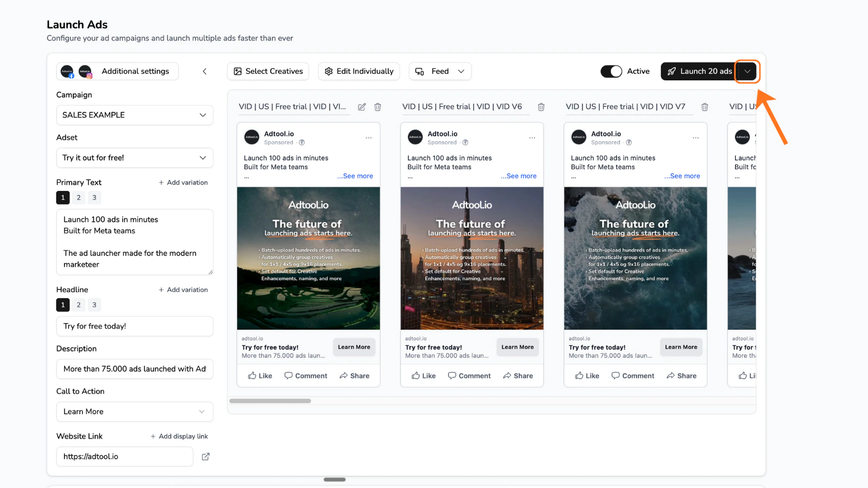Click Select Creatives button
868x488 pixels.
[268, 72]
